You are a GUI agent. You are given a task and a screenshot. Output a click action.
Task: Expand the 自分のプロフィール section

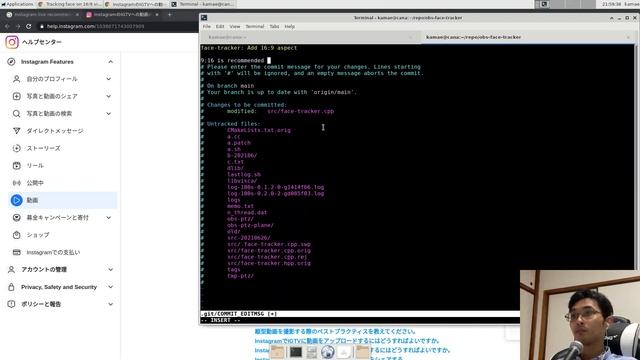point(109,79)
